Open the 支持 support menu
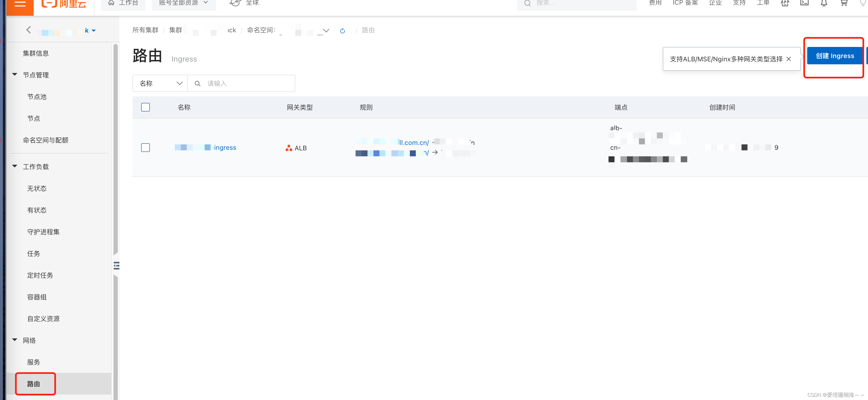 tap(739, 3)
